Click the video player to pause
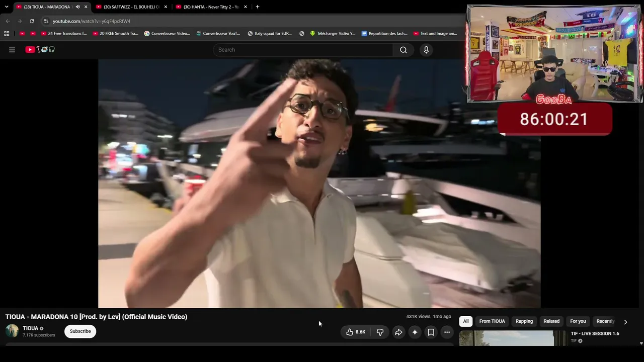The height and width of the screenshot is (362, 644). coord(319,184)
